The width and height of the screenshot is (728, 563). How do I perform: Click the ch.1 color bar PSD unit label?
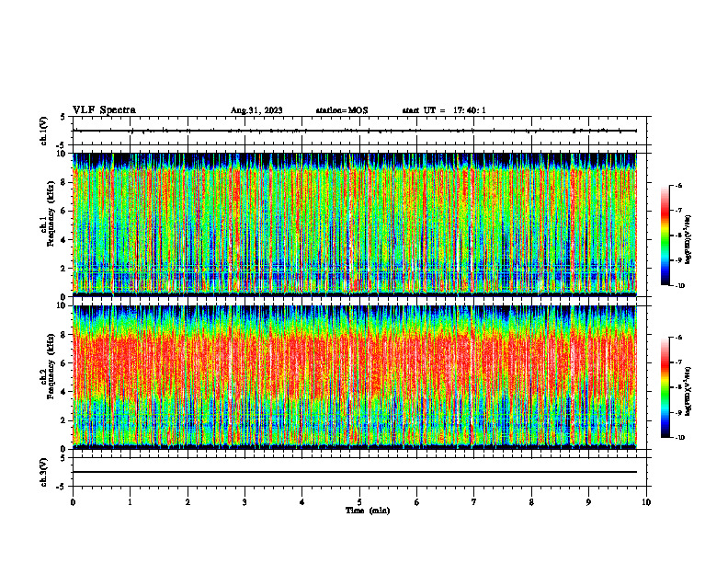(x=688, y=240)
